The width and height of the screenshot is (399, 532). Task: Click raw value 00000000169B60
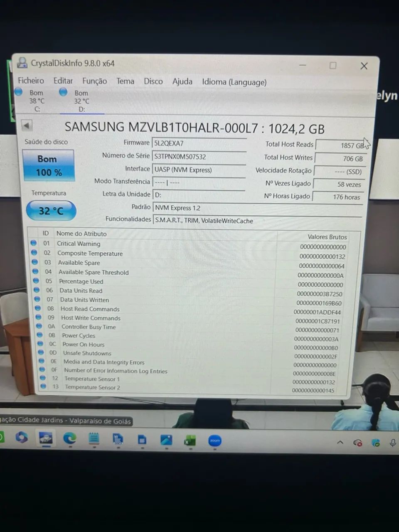[319, 303]
